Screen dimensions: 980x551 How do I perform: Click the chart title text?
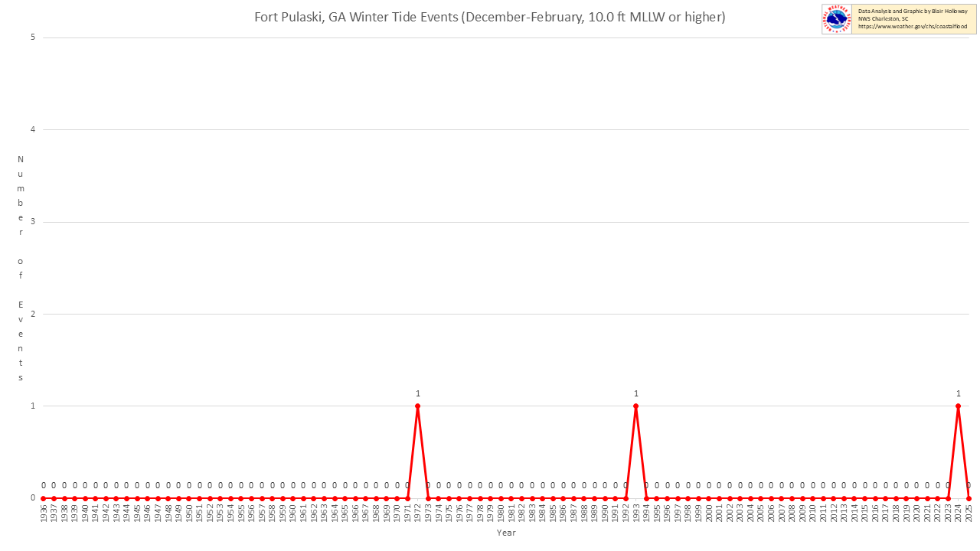coord(490,17)
